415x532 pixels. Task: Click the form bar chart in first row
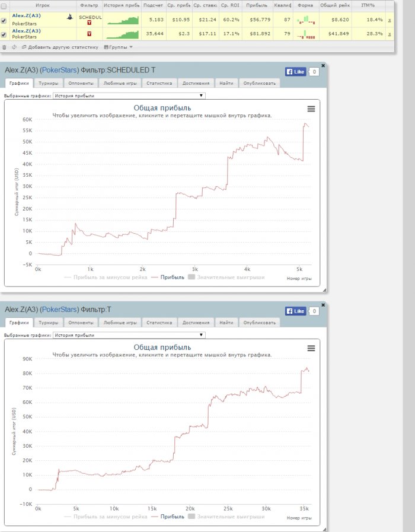point(306,20)
